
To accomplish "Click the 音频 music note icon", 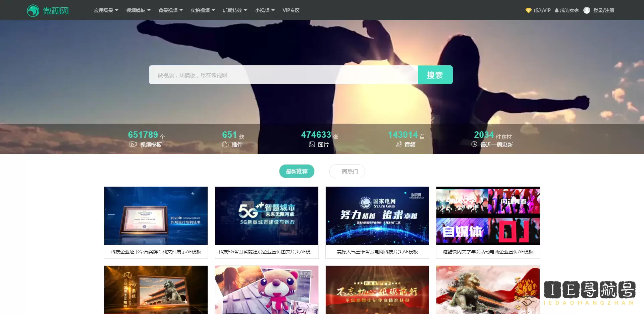I will (398, 144).
